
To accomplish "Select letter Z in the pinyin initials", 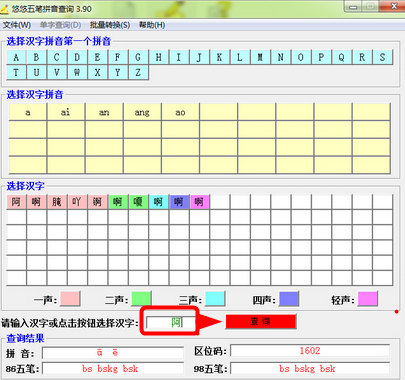I will pos(138,72).
